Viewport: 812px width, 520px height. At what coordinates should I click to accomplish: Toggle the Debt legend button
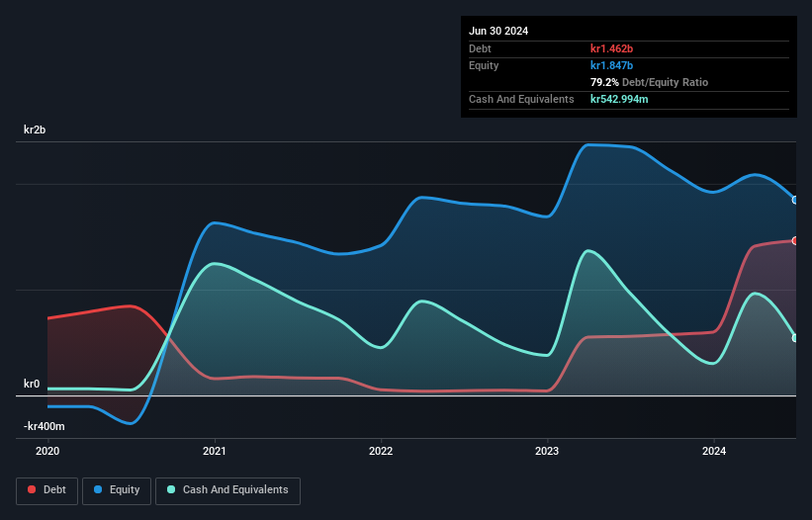coord(47,490)
